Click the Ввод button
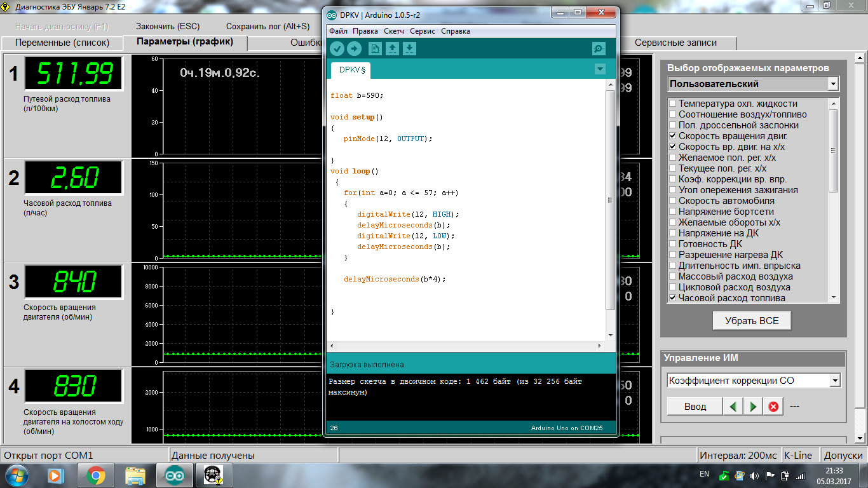 (x=695, y=406)
